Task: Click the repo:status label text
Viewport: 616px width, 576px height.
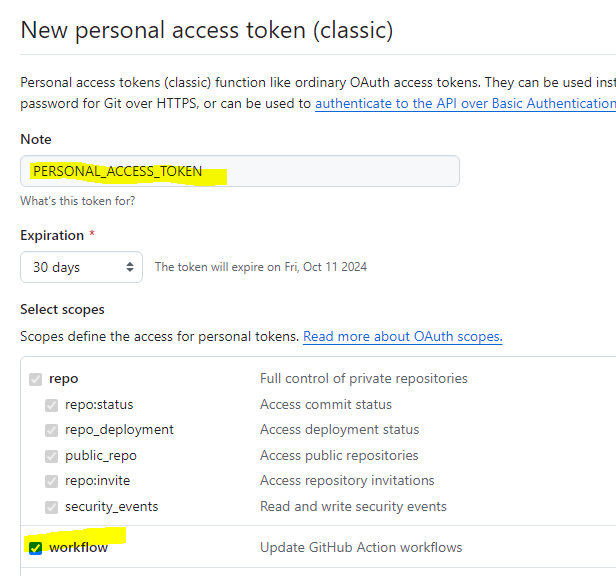Action: pos(99,405)
